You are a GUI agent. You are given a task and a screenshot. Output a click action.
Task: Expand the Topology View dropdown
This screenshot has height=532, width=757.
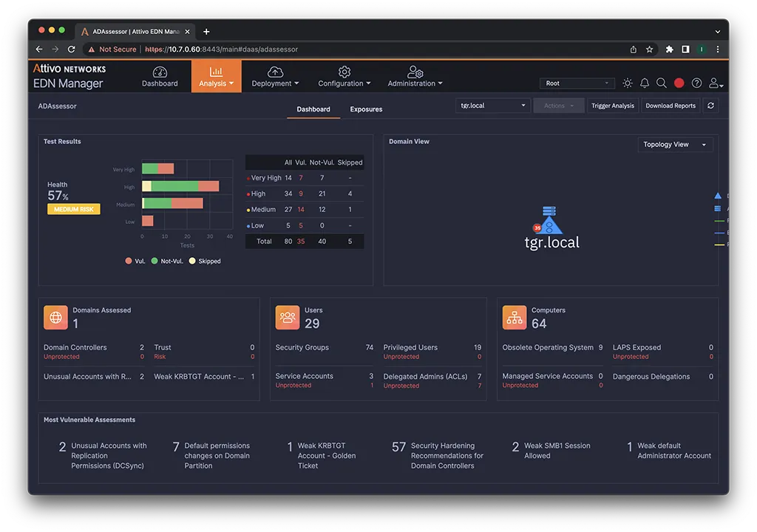click(x=675, y=144)
